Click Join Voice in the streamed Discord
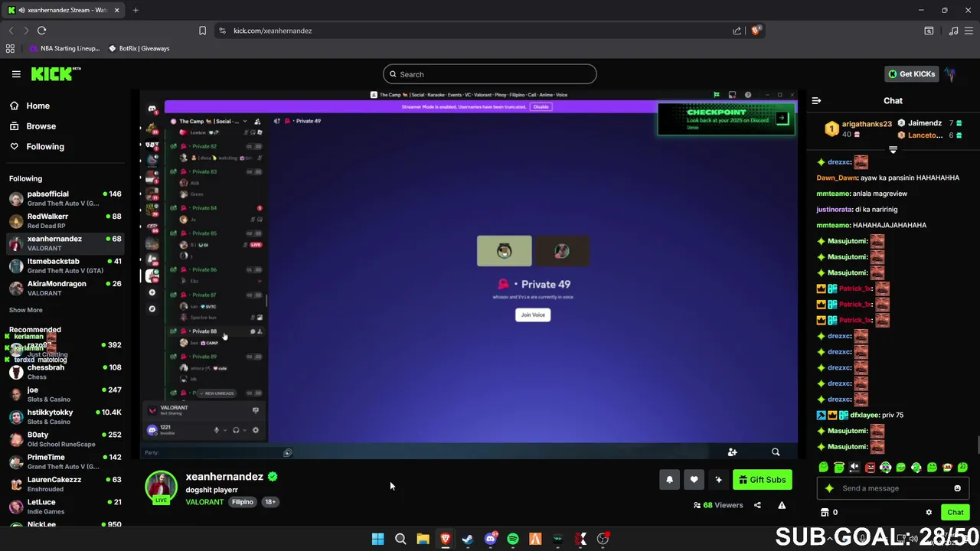The image size is (980, 551). tap(533, 315)
